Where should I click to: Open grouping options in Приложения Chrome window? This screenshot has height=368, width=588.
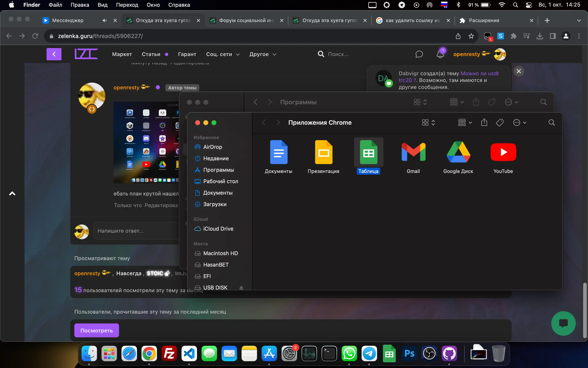(x=465, y=122)
